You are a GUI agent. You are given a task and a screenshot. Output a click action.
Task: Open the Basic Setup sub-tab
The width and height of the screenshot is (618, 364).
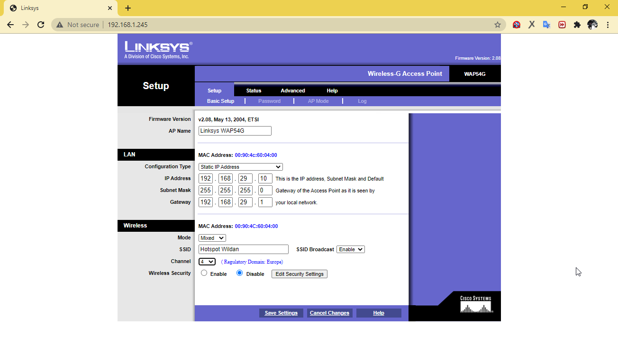pyautogui.click(x=221, y=101)
